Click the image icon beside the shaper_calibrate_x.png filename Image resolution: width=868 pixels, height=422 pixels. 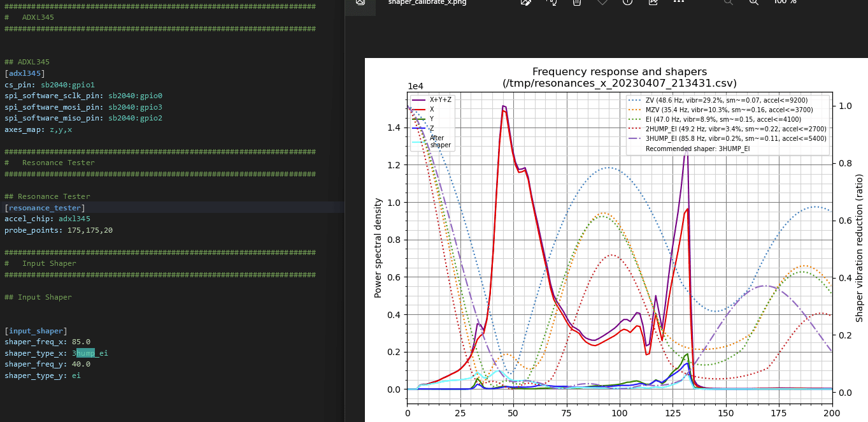360,2
